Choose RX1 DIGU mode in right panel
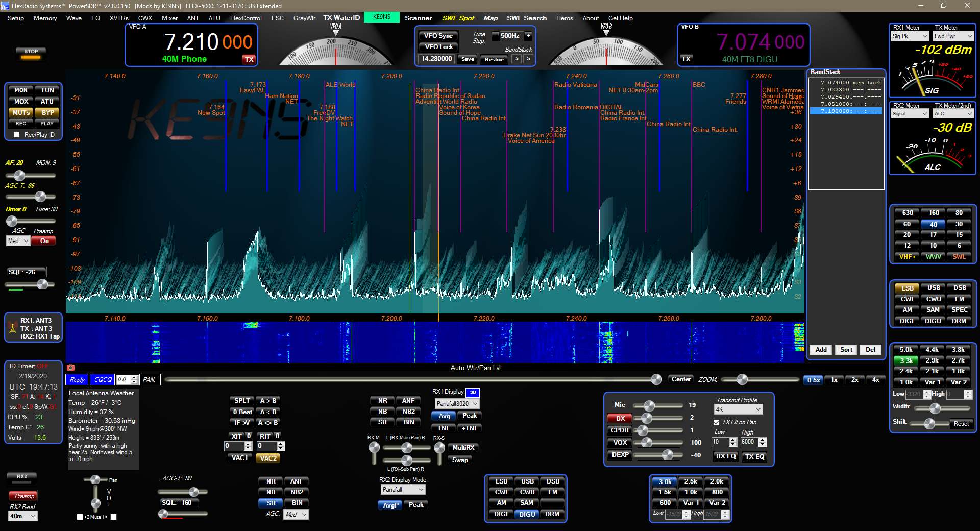The height and width of the screenshot is (531, 980). (933, 321)
